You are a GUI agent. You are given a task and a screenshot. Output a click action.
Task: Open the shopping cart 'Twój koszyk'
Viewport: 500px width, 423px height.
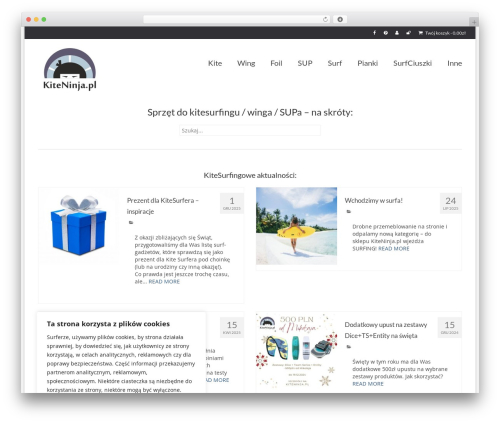pyautogui.click(x=442, y=33)
